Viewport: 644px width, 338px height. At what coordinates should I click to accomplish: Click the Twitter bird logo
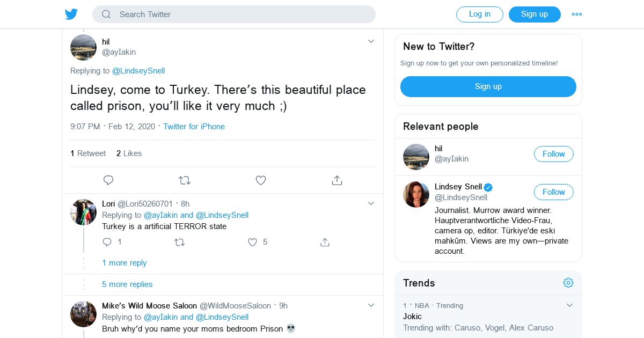71,14
